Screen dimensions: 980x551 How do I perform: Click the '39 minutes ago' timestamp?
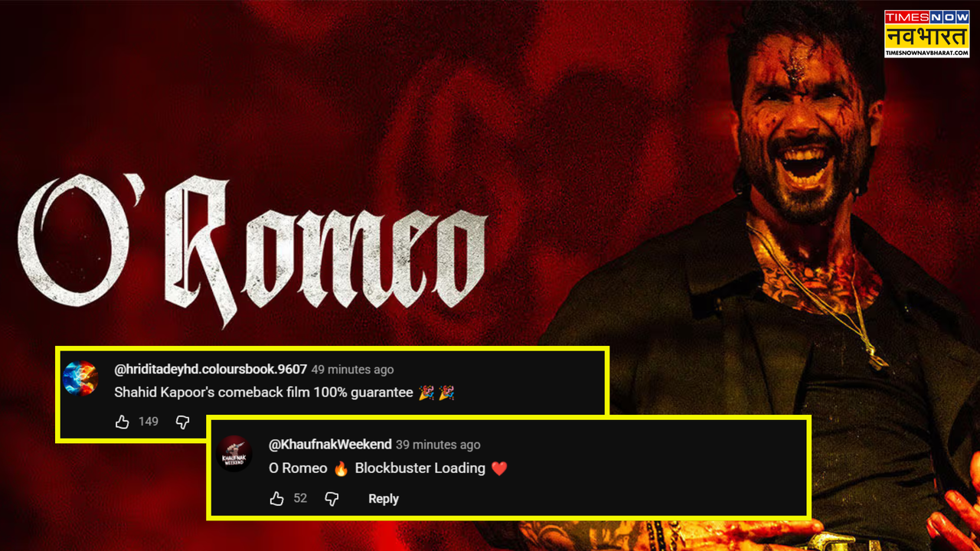[438, 445]
